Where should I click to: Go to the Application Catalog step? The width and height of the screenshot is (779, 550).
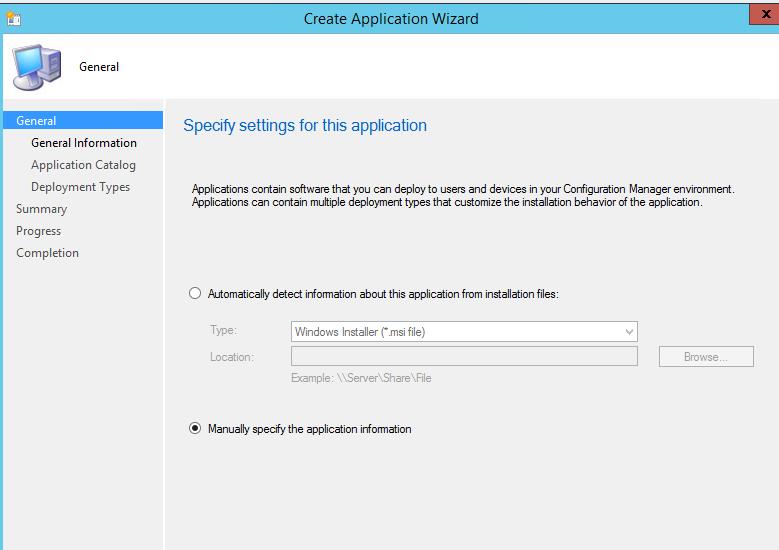[x=83, y=165]
